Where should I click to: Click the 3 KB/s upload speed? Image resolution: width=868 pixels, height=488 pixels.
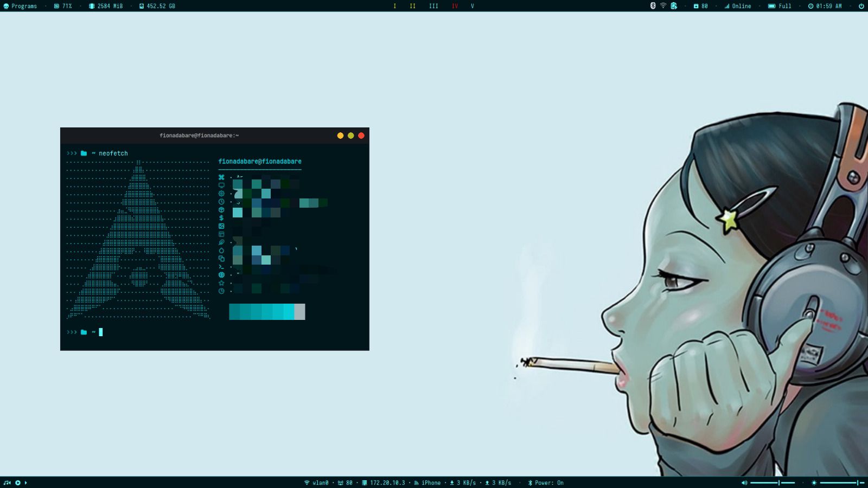pyautogui.click(x=498, y=483)
